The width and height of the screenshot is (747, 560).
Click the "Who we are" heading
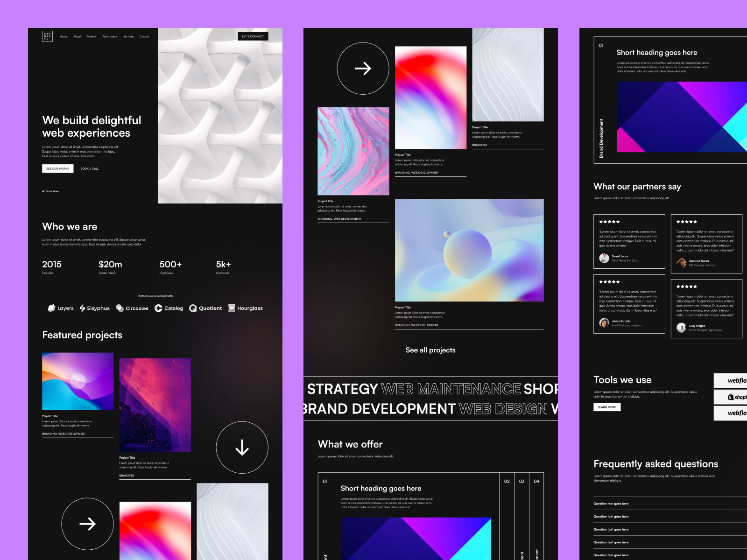coord(70,227)
